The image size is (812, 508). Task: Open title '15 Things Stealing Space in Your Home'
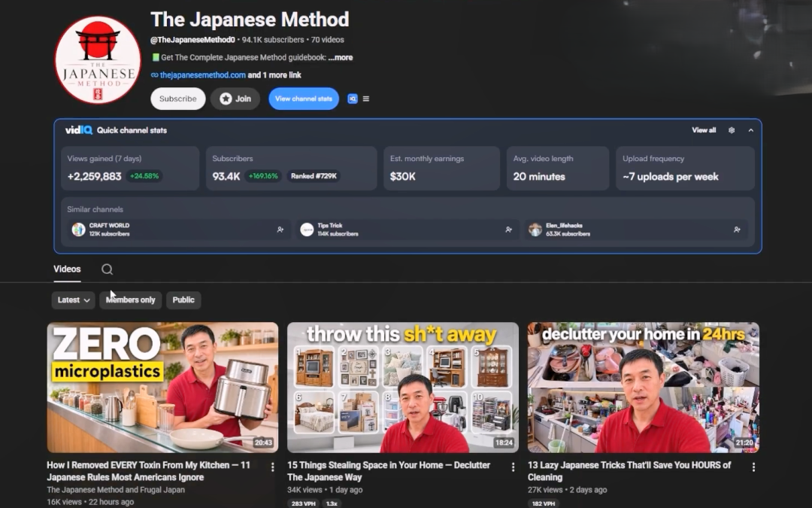(x=389, y=471)
